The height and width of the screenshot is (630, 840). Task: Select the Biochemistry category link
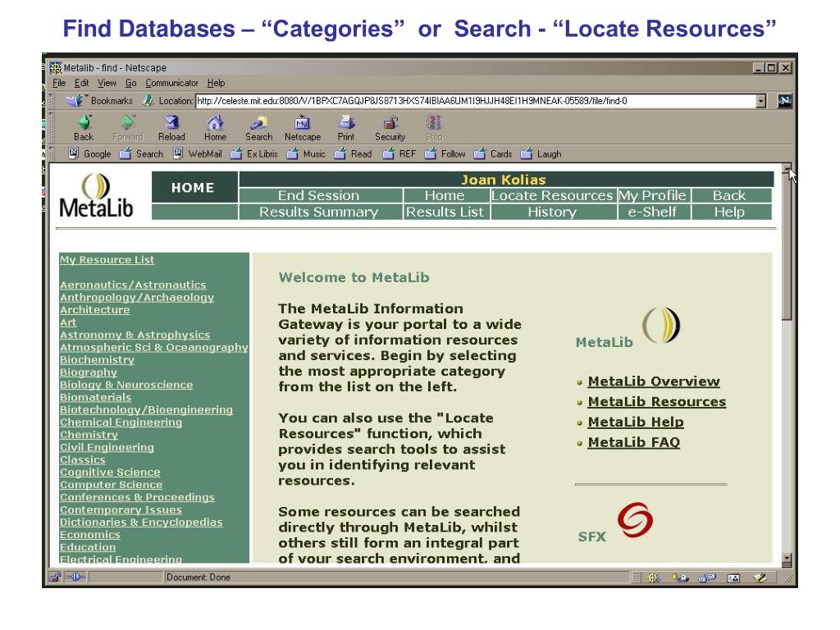97,360
